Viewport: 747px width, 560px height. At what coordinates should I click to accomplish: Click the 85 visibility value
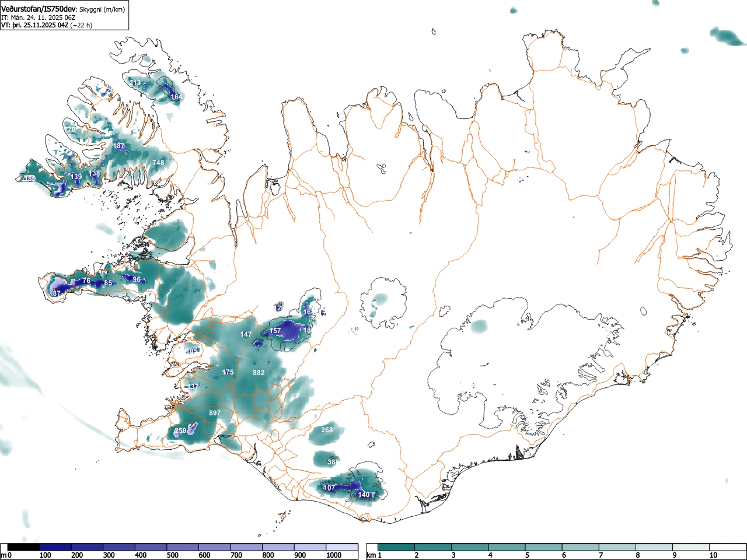pos(108,283)
